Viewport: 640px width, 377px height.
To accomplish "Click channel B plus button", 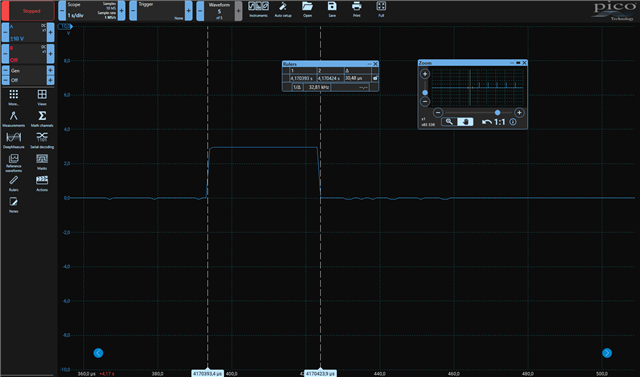I will (x=51, y=54).
